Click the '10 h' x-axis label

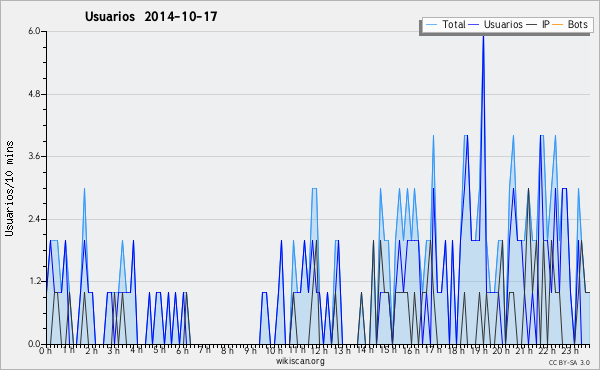pos(274,350)
